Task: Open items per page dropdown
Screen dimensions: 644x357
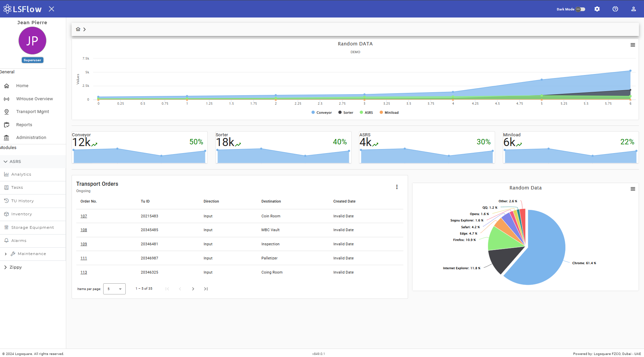Action: pos(114,289)
